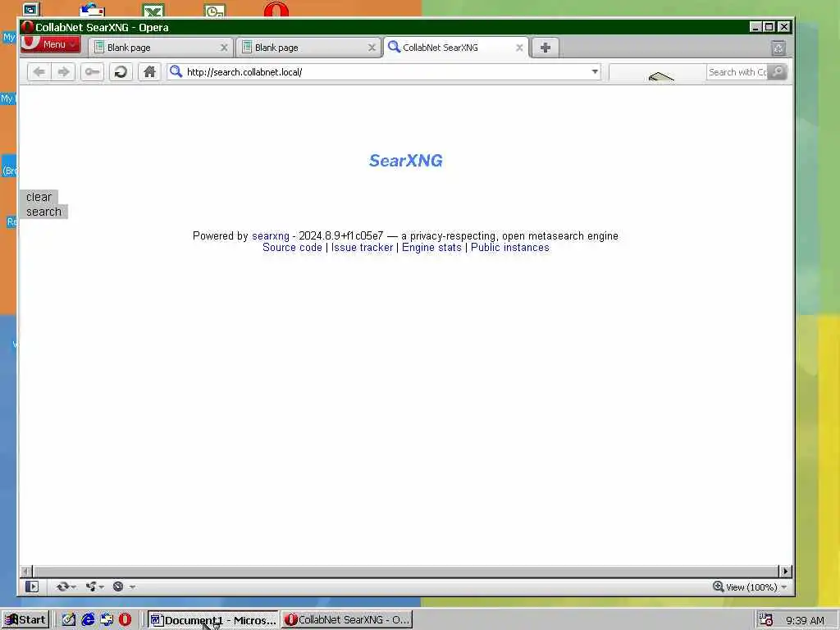The height and width of the screenshot is (630, 840).
Task: Open the scheduled tasks clock desktop icon
Action: [215, 10]
